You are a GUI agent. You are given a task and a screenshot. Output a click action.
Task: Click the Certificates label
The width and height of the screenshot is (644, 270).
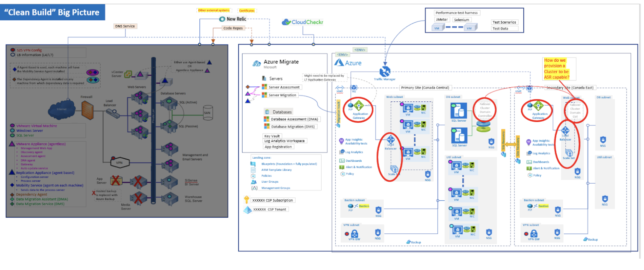(247, 11)
